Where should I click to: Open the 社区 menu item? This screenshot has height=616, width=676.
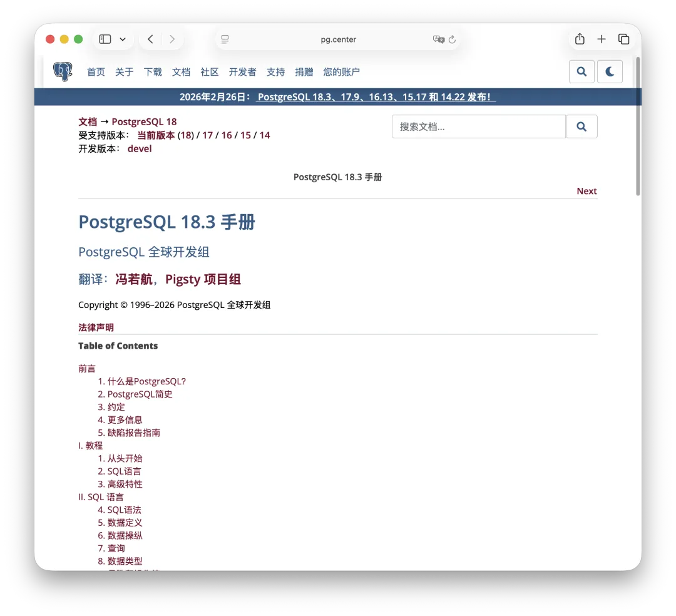tap(209, 71)
